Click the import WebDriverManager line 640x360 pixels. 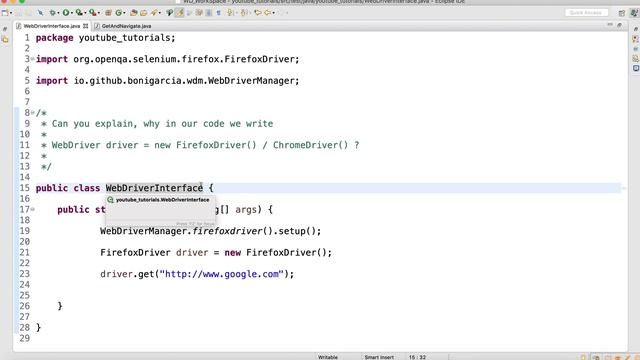point(167,81)
